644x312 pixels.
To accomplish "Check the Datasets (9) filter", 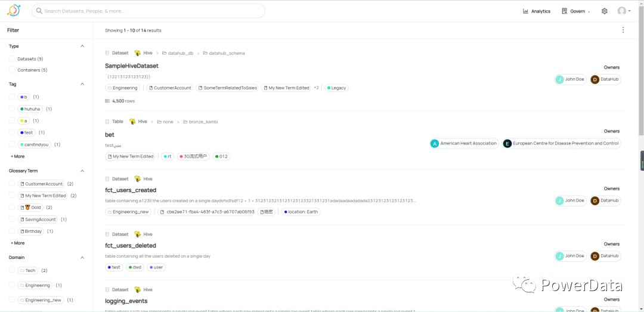I will point(12,59).
